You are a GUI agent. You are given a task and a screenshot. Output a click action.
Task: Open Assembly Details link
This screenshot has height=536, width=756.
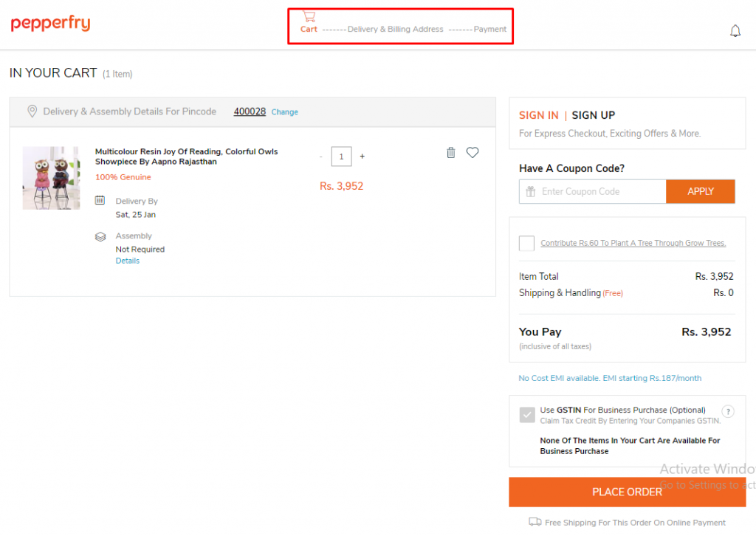coord(127,261)
